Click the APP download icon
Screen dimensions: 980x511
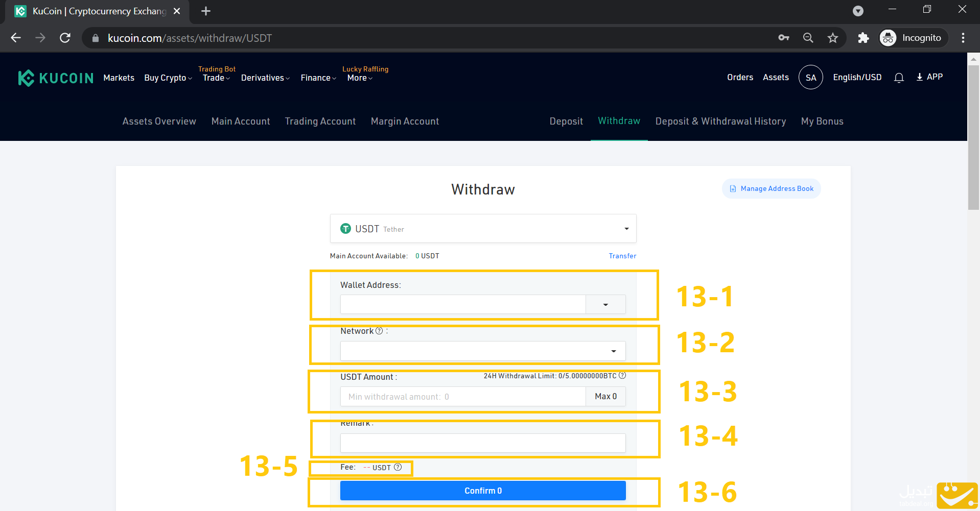click(919, 77)
